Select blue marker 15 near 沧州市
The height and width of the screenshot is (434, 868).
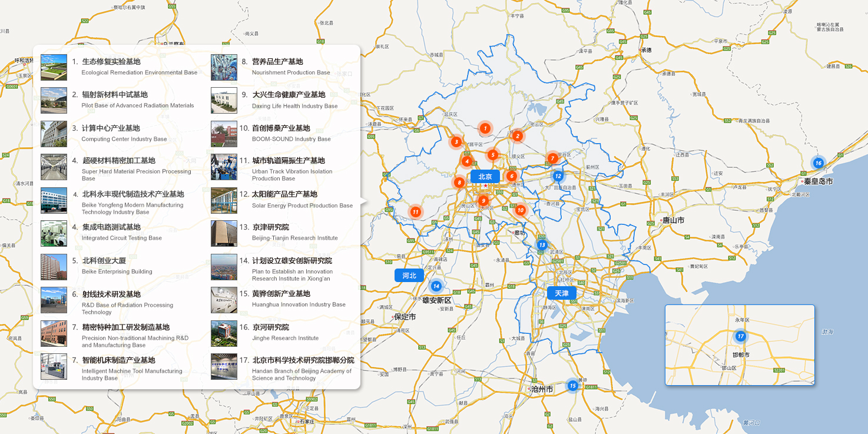[x=572, y=386]
